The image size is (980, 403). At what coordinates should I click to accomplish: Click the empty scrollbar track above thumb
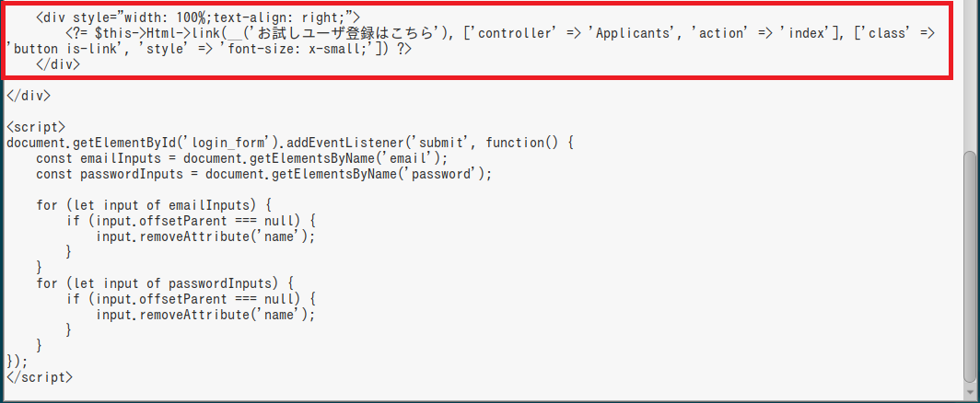(970, 75)
